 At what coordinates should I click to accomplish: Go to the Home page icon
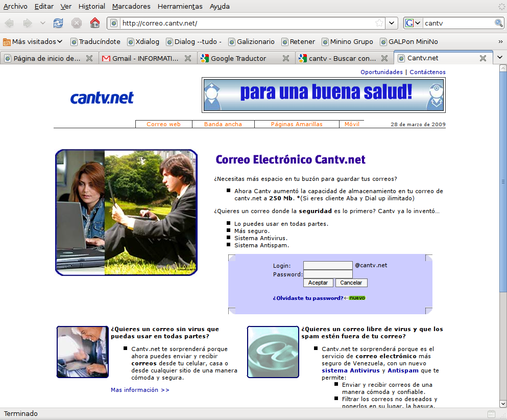(95, 22)
